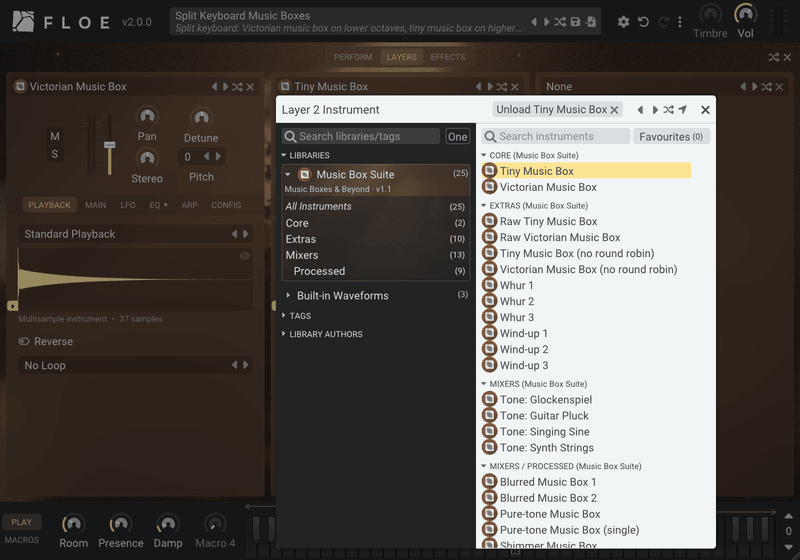Image resolution: width=800 pixels, height=560 pixels.
Task: Select the All Instruments folder
Action: pyautogui.click(x=376, y=207)
